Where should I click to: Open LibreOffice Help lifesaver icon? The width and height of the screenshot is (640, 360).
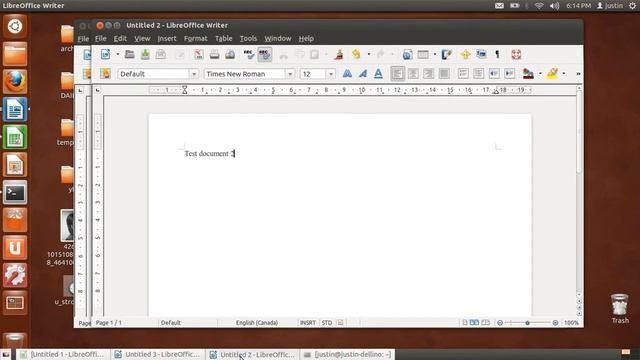516,54
